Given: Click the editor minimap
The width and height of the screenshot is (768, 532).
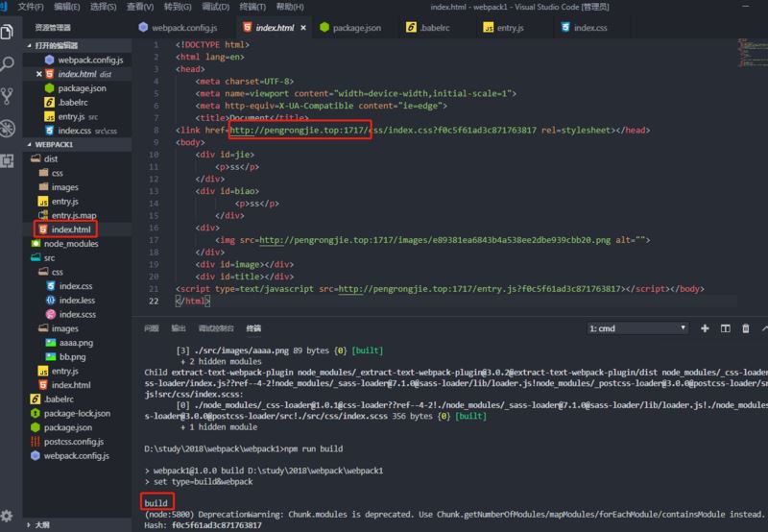Looking at the screenshot, I should point(753,53).
